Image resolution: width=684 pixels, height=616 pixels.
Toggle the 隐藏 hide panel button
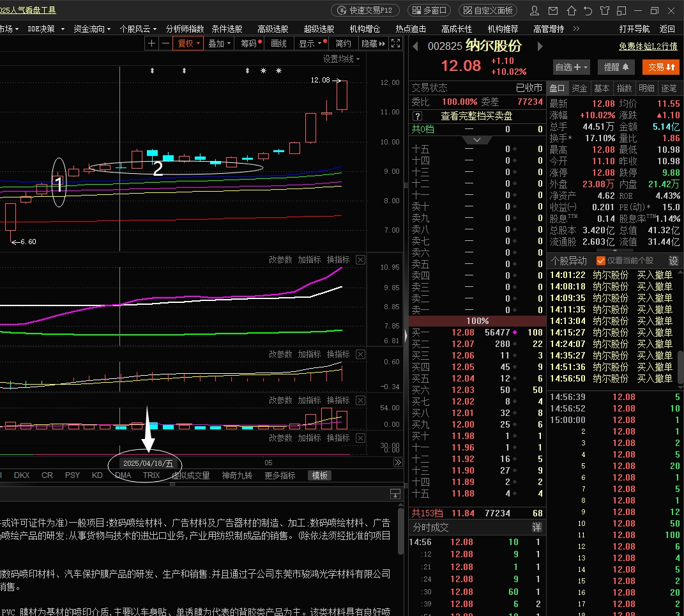coord(374,43)
